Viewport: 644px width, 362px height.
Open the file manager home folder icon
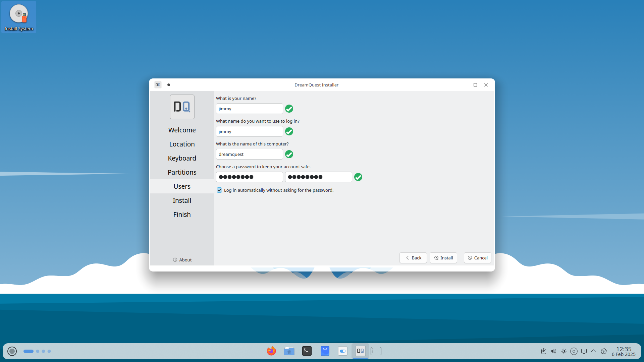(x=289, y=351)
